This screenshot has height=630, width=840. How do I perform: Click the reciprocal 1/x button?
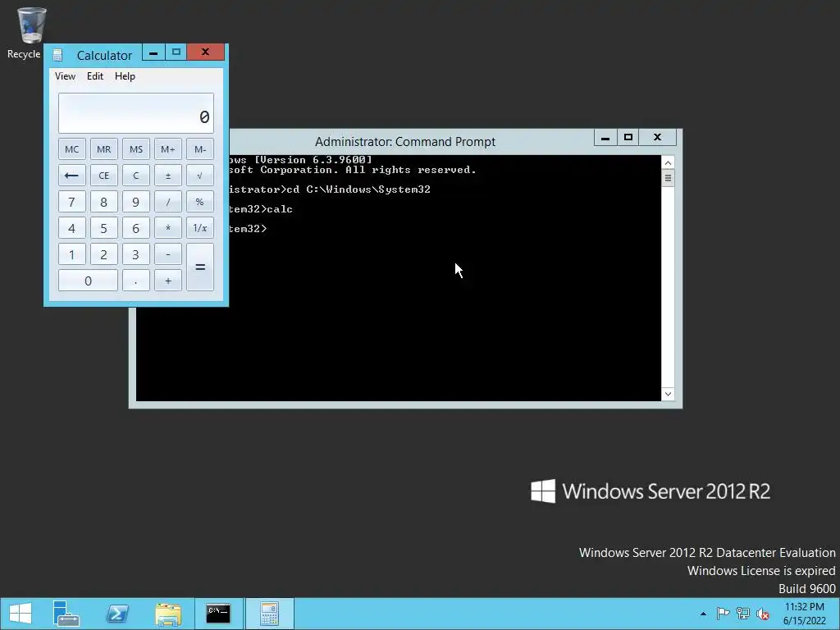(x=200, y=228)
